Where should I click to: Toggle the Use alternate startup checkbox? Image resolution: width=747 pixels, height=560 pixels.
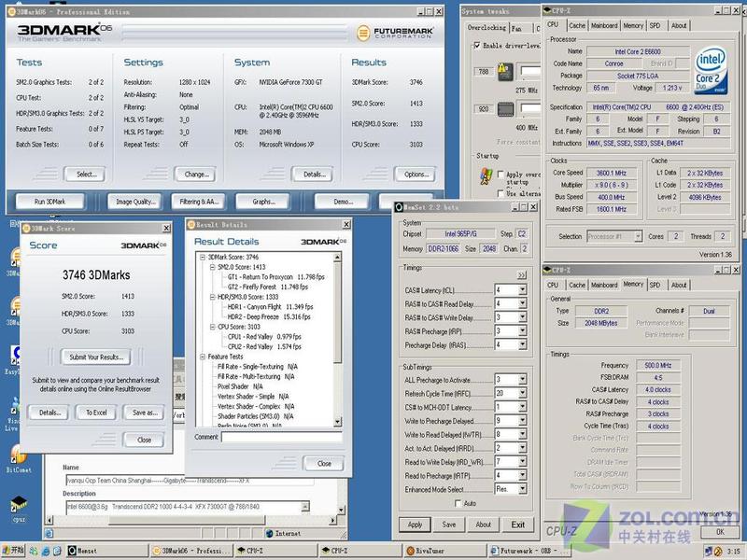[500, 193]
